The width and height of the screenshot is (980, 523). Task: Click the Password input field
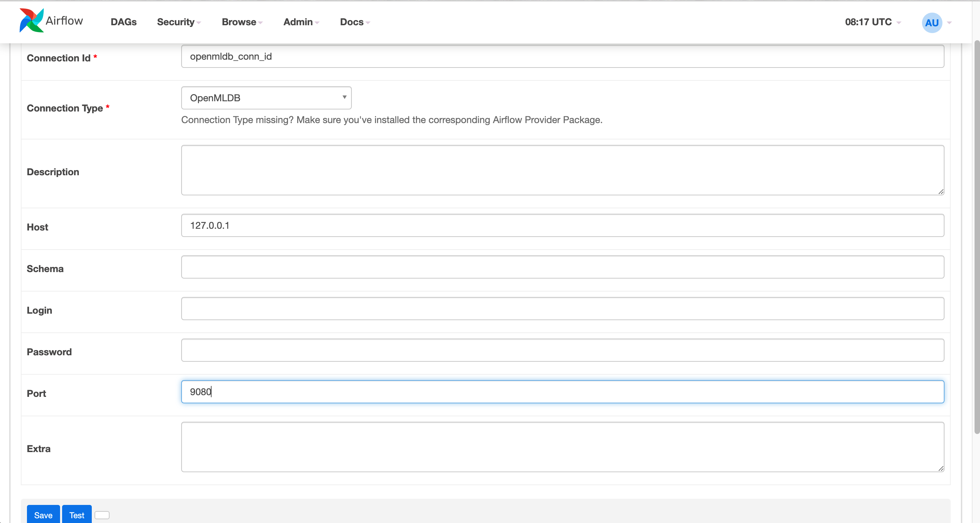[x=563, y=350]
